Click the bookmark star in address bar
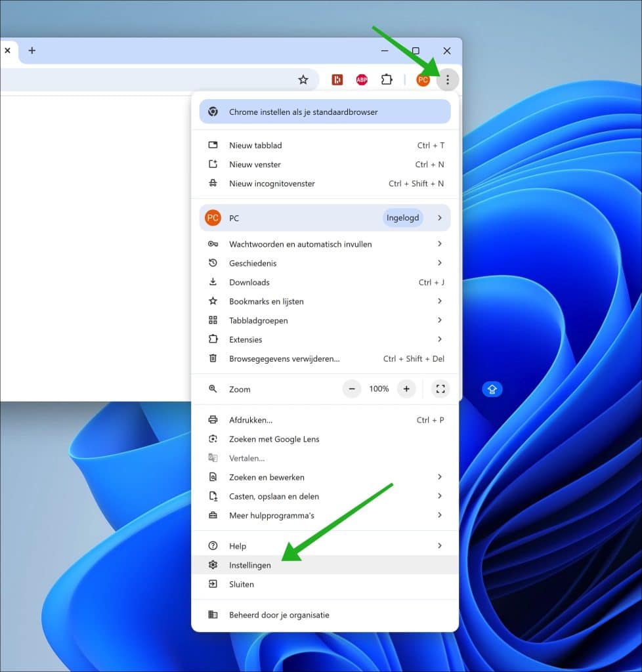The height and width of the screenshot is (672, 642). (x=303, y=79)
